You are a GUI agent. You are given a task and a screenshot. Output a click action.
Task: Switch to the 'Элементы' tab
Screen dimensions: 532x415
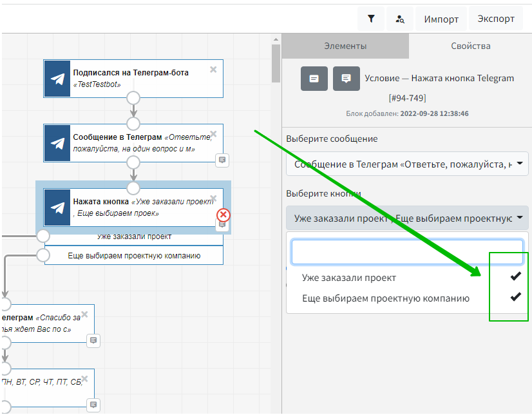point(345,46)
